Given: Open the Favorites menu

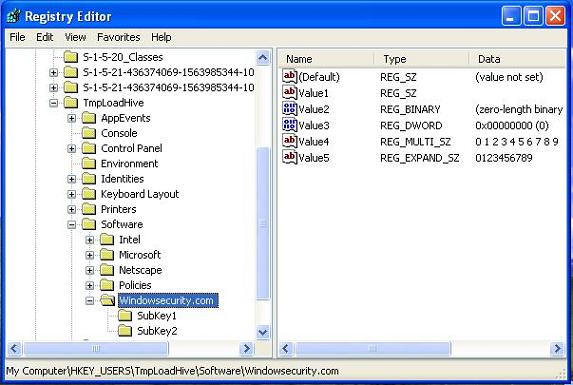Looking at the screenshot, I should [x=118, y=37].
